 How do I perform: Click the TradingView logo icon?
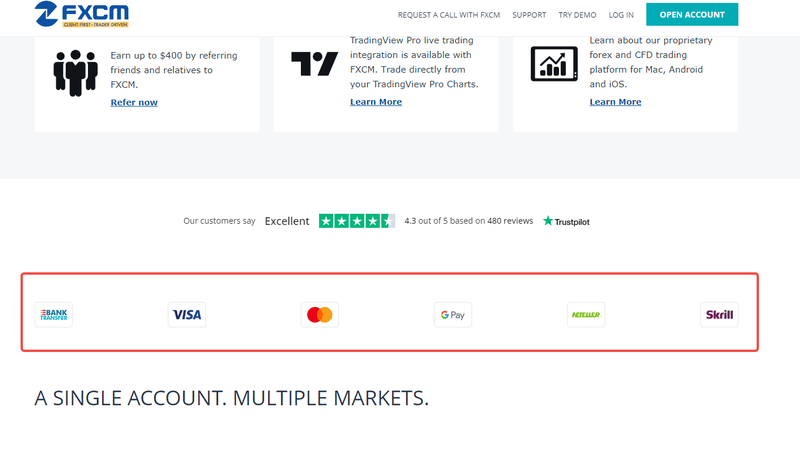[x=314, y=65]
